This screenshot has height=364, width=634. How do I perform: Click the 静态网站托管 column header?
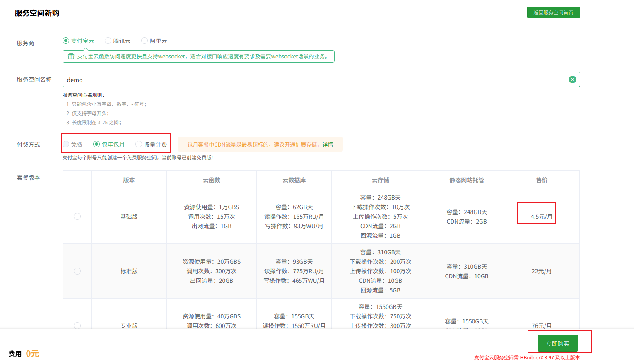tap(467, 180)
